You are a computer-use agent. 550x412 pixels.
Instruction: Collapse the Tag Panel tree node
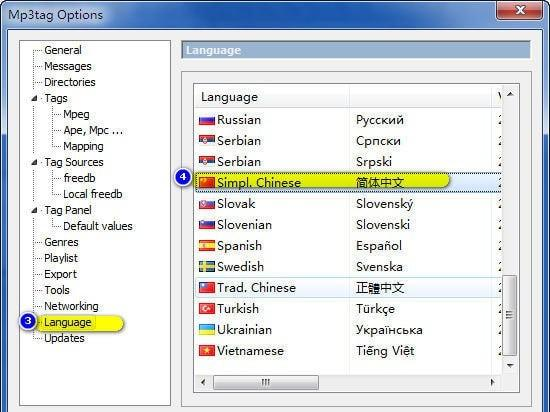point(34,210)
